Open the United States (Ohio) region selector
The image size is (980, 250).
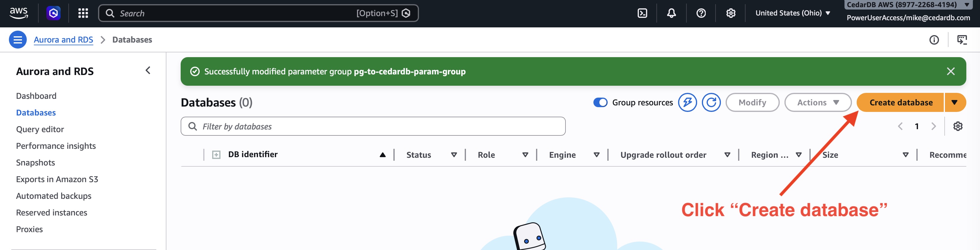[792, 13]
